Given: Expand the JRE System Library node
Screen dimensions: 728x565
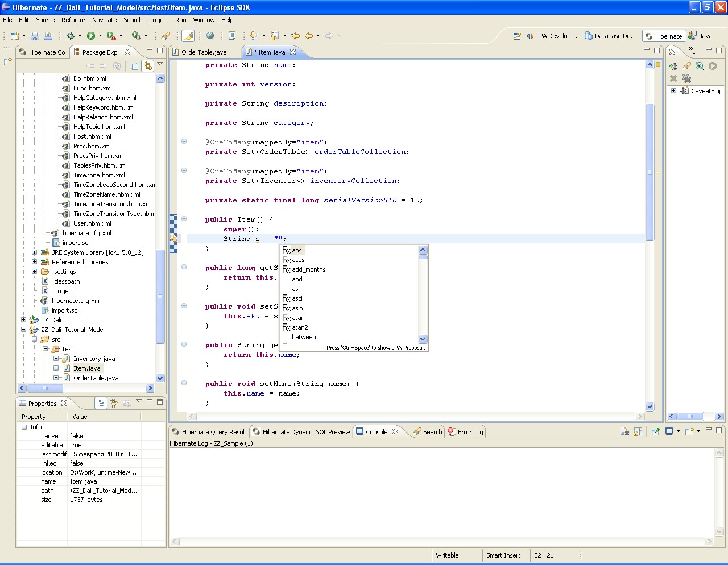Looking at the screenshot, I should pos(34,252).
